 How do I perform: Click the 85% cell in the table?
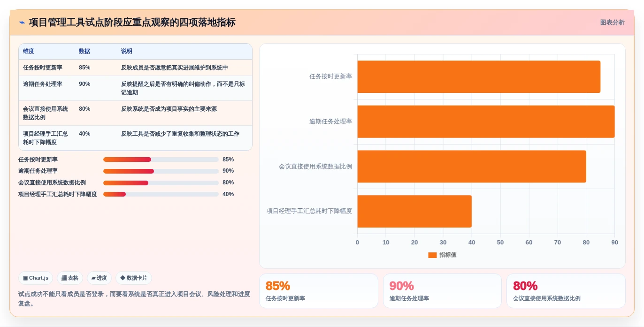tap(84, 68)
